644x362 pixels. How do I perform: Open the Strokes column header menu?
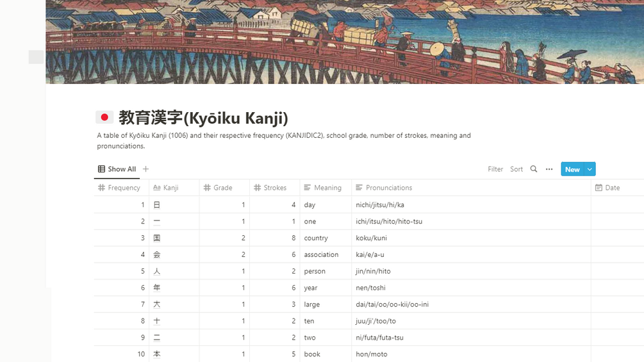pos(275,188)
